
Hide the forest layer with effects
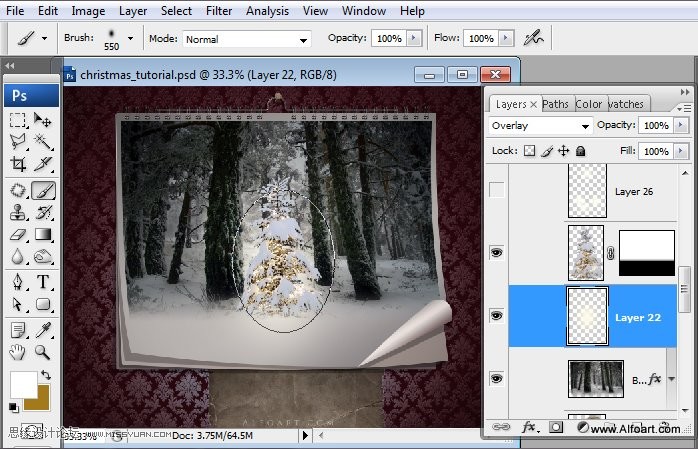pyautogui.click(x=497, y=378)
